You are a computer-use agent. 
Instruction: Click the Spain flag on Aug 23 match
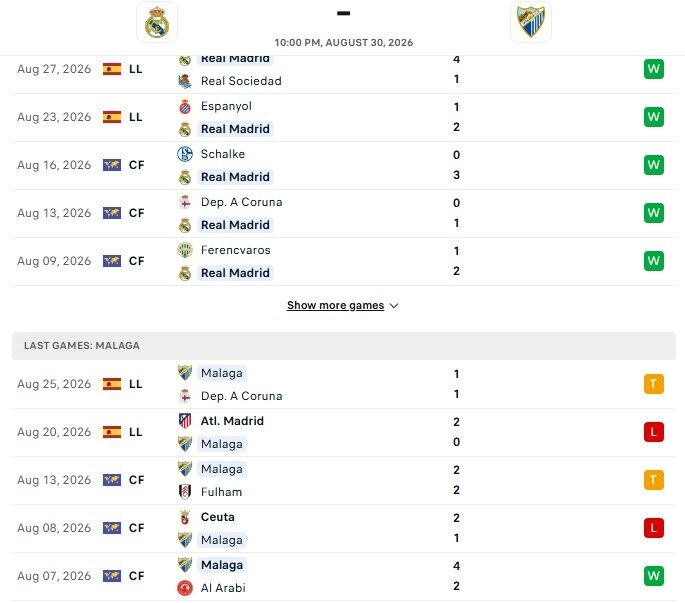112,117
